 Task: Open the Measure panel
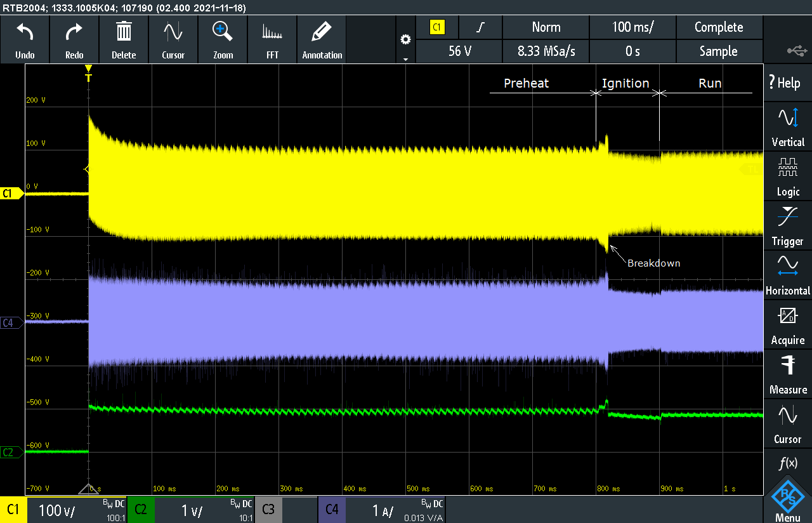click(787, 374)
